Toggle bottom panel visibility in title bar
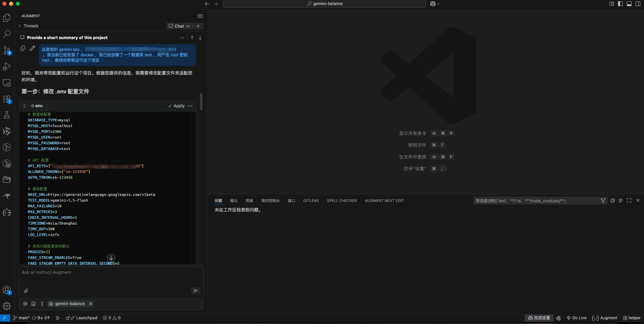644x324 pixels. pos(629,4)
